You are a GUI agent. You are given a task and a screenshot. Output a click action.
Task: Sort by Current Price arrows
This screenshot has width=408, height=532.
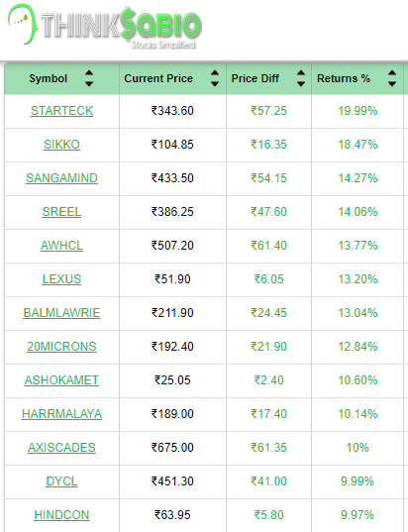pyautogui.click(x=215, y=78)
